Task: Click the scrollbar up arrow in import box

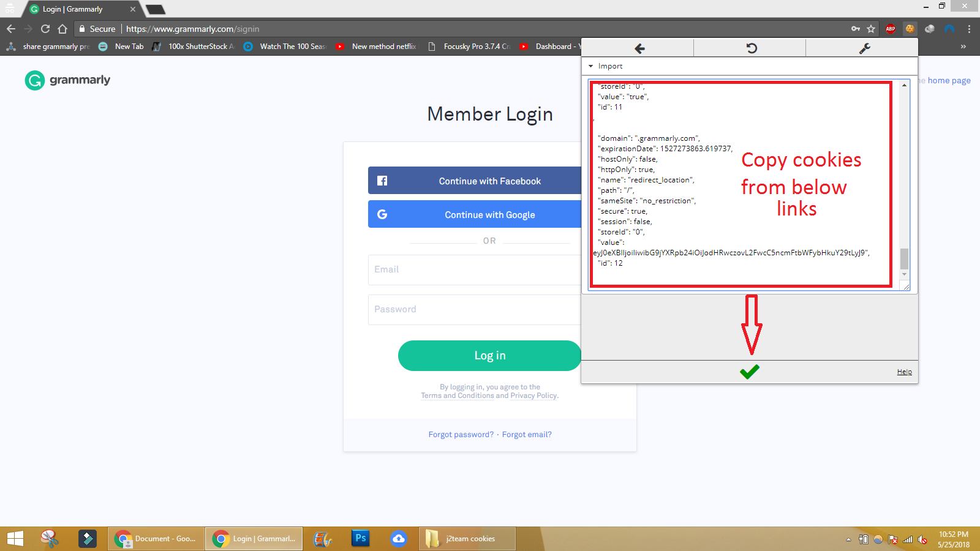Action: tap(904, 85)
